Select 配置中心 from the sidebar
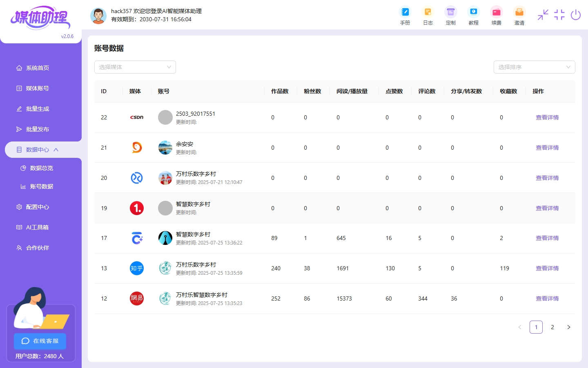The width and height of the screenshot is (588, 368). (x=37, y=207)
